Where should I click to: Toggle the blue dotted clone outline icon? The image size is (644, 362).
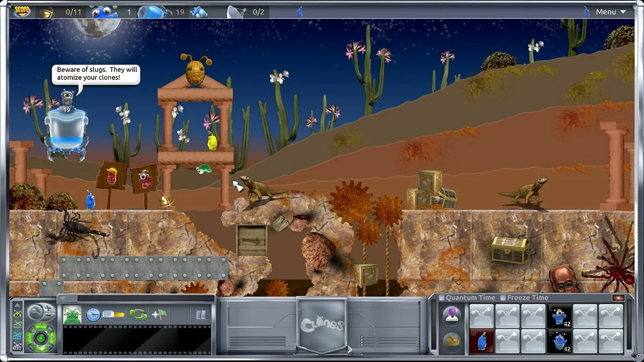click(x=17, y=336)
